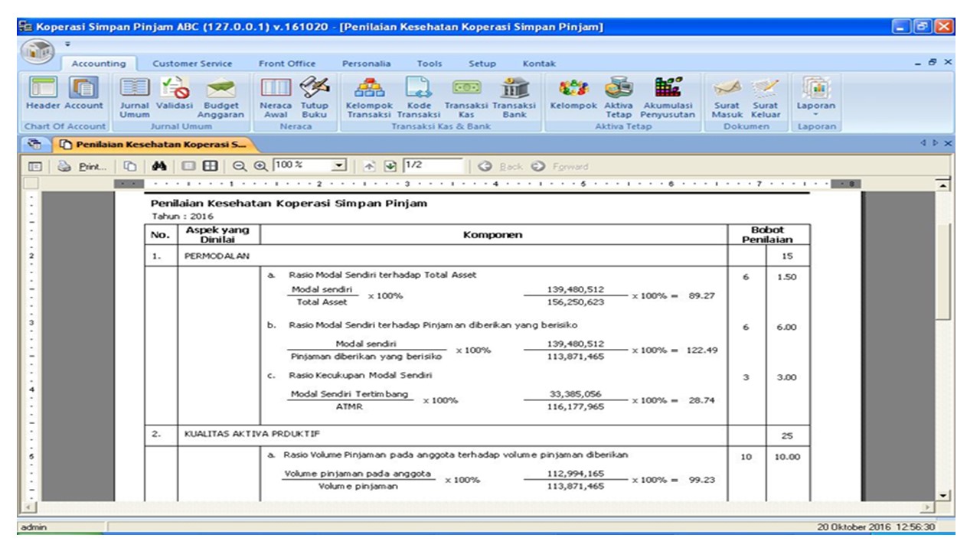Viewport: 980px width, 551px height.
Task: Open Surat Keluar
Action: pyautogui.click(x=765, y=96)
